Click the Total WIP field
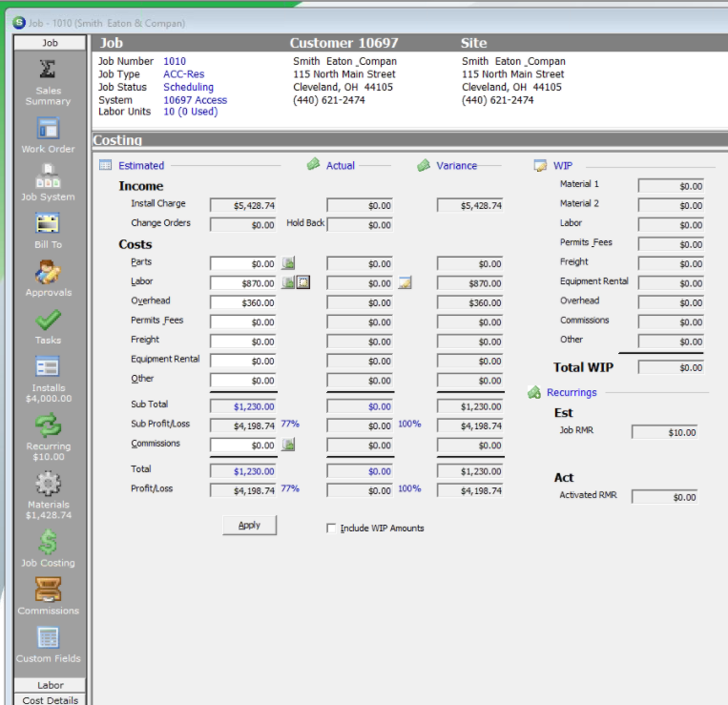This screenshot has height=705, width=728. click(671, 367)
